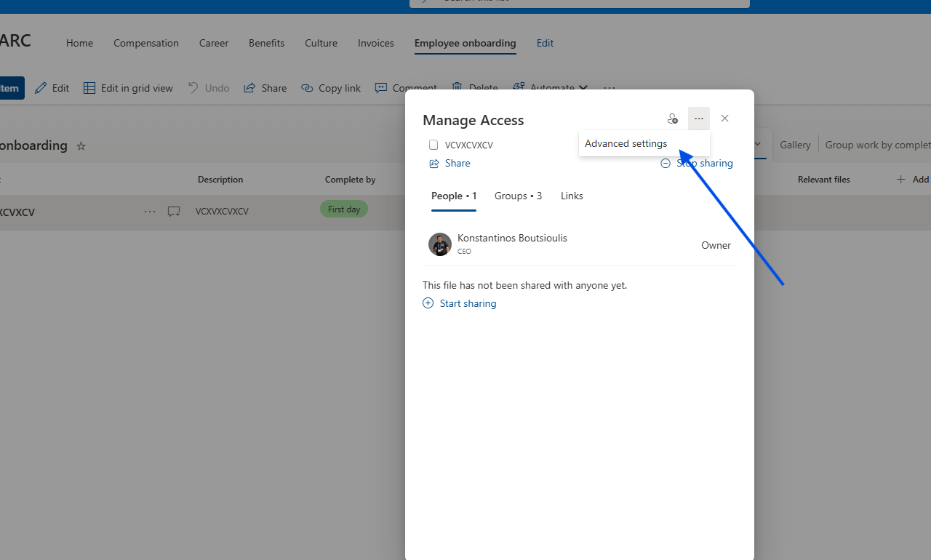The height and width of the screenshot is (560, 931).
Task: Click the Advanced settings menu option
Action: point(626,144)
